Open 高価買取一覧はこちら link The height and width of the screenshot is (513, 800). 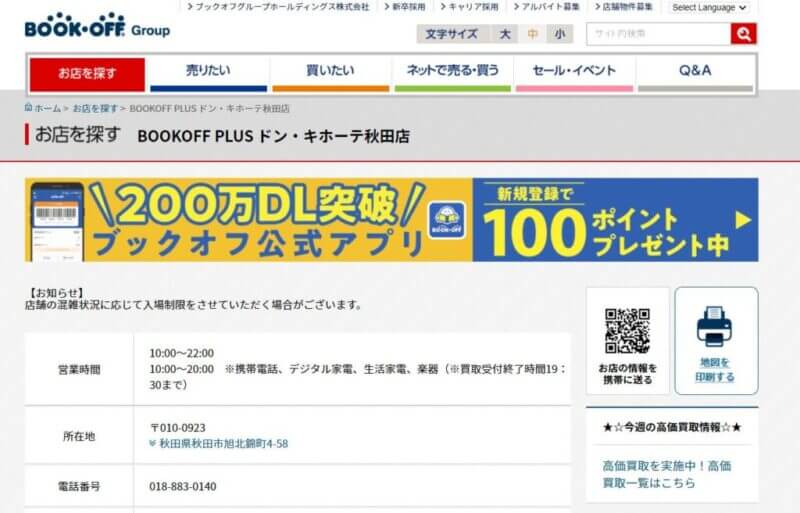(667, 474)
